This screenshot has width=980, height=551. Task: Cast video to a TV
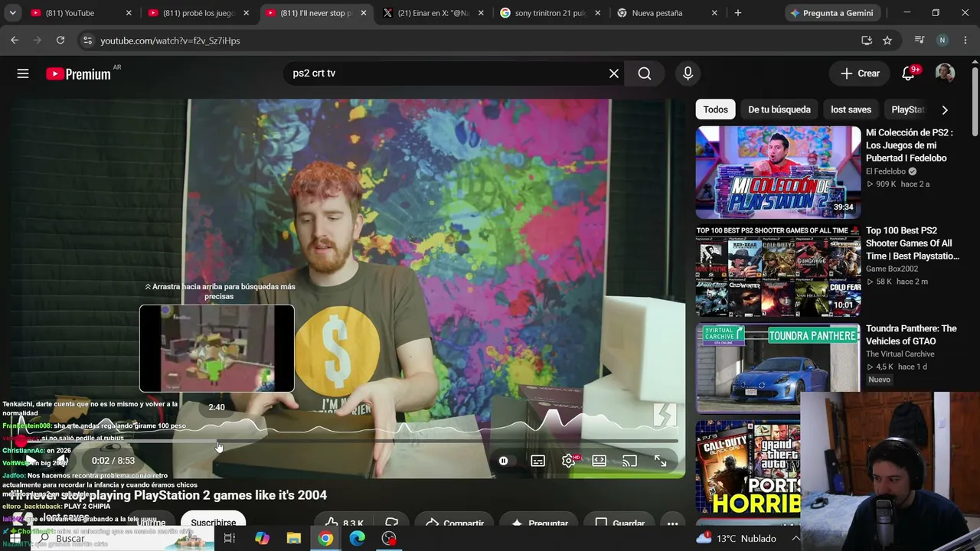point(629,461)
